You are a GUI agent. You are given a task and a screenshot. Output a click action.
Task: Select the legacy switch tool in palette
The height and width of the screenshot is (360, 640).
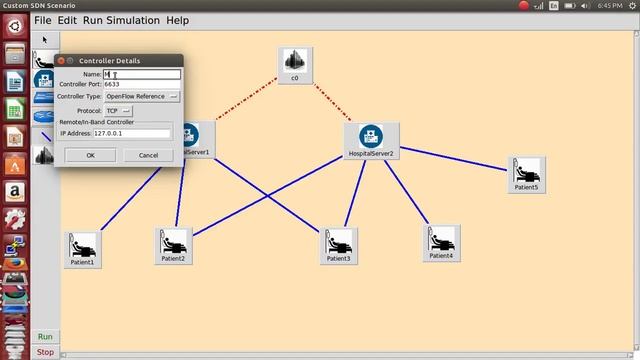pos(43,98)
